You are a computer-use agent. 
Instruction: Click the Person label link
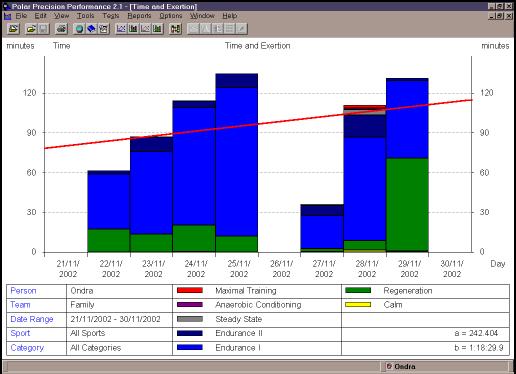pyautogui.click(x=23, y=291)
